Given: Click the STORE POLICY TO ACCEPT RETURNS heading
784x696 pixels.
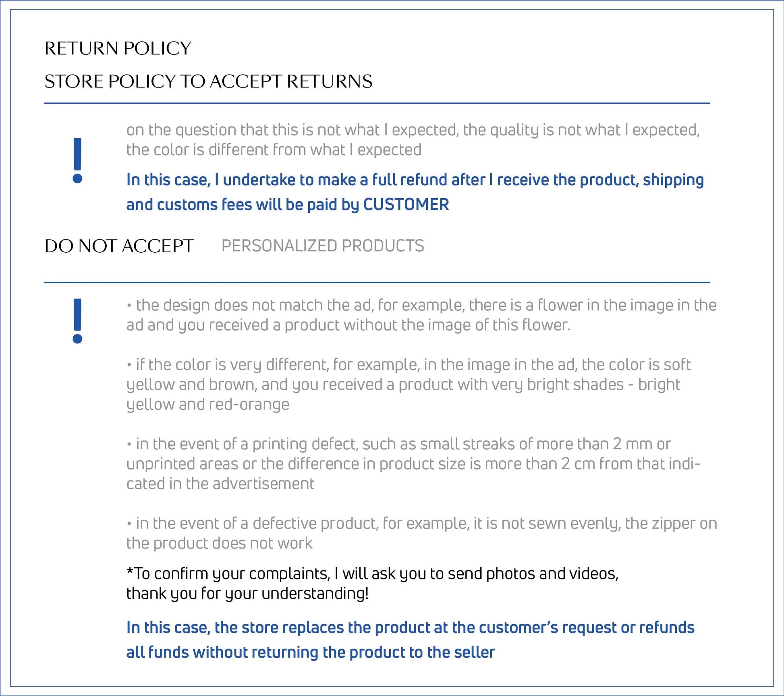Looking at the screenshot, I should click(208, 81).
